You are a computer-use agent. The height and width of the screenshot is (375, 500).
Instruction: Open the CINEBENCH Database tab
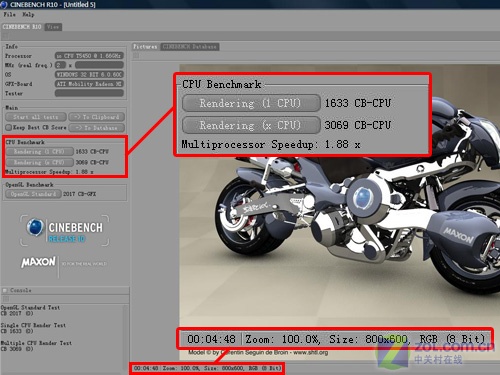click(x=190, y=46)
